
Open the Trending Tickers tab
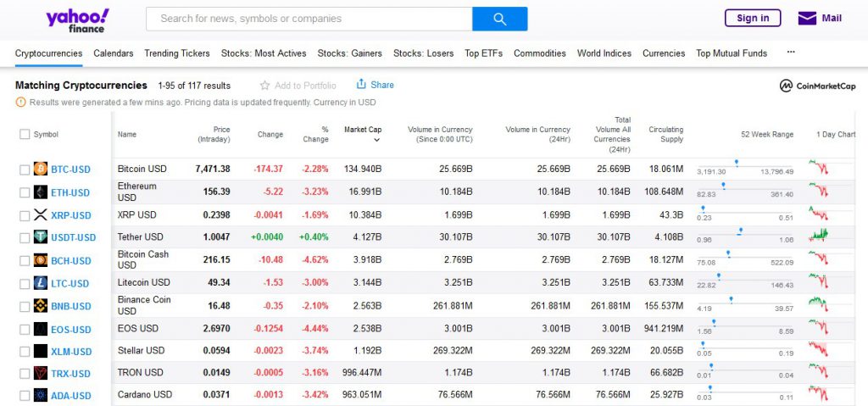(x=177, y=53)
